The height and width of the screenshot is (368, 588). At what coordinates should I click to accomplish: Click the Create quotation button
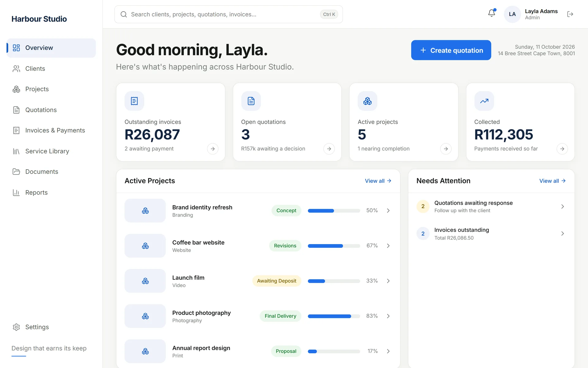451,50
